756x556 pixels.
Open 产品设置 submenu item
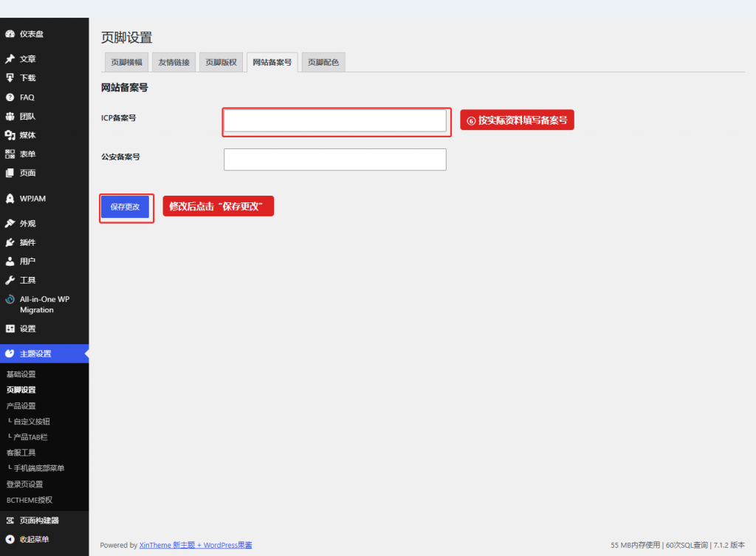[21, 405]
